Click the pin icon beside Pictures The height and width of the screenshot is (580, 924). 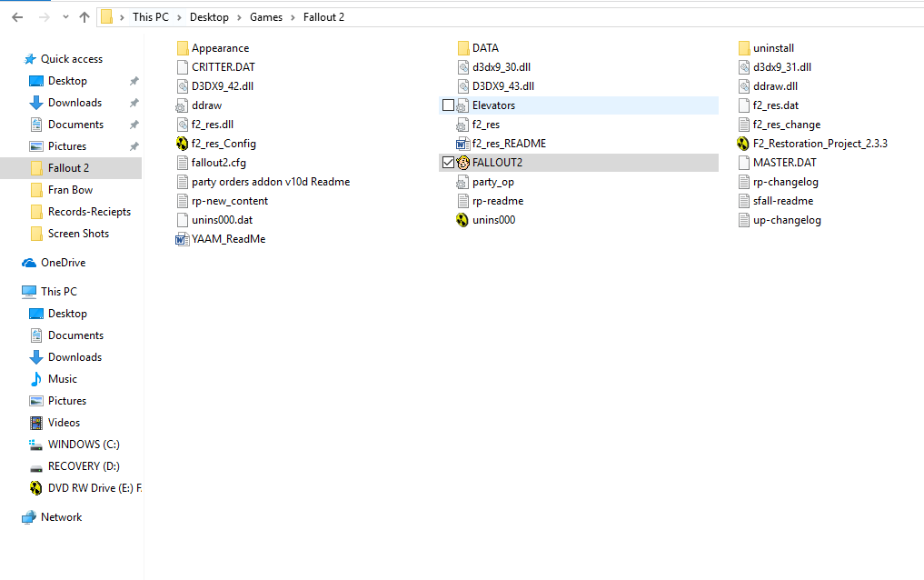(134, 146)
